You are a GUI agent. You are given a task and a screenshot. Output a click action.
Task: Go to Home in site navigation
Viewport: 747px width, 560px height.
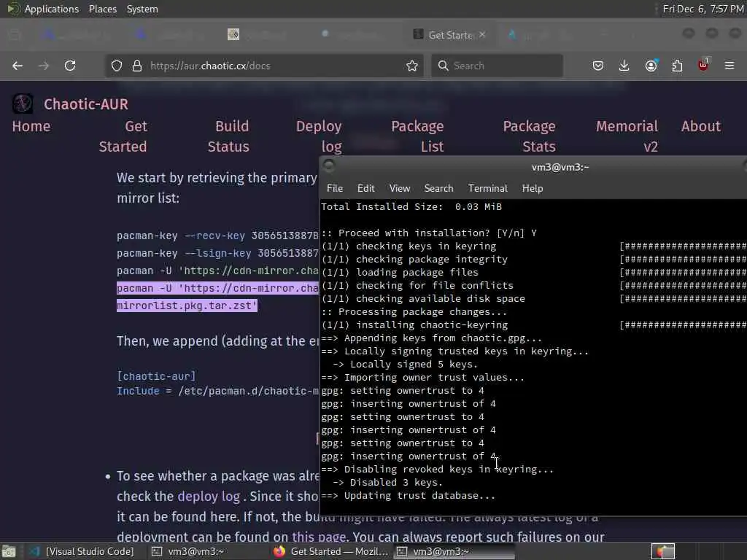(31, 126)
